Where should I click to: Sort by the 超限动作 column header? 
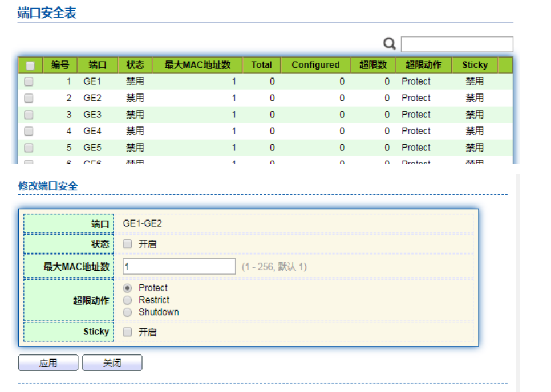click(423, 65)
